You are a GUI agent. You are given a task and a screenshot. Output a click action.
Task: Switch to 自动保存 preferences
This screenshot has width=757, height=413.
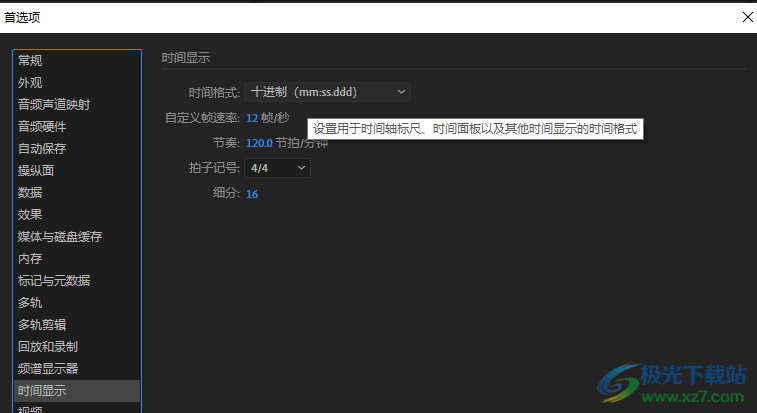click(x=42, y=149)
